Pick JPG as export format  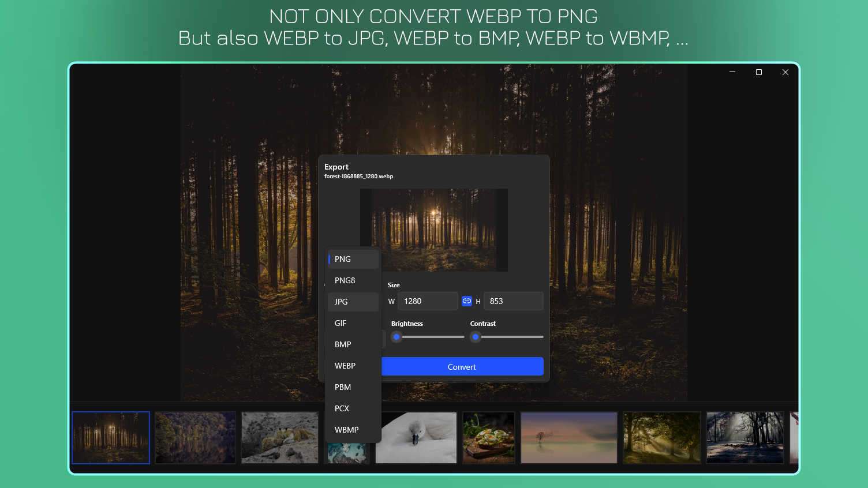pyautogui.click(x=353, y=302)
